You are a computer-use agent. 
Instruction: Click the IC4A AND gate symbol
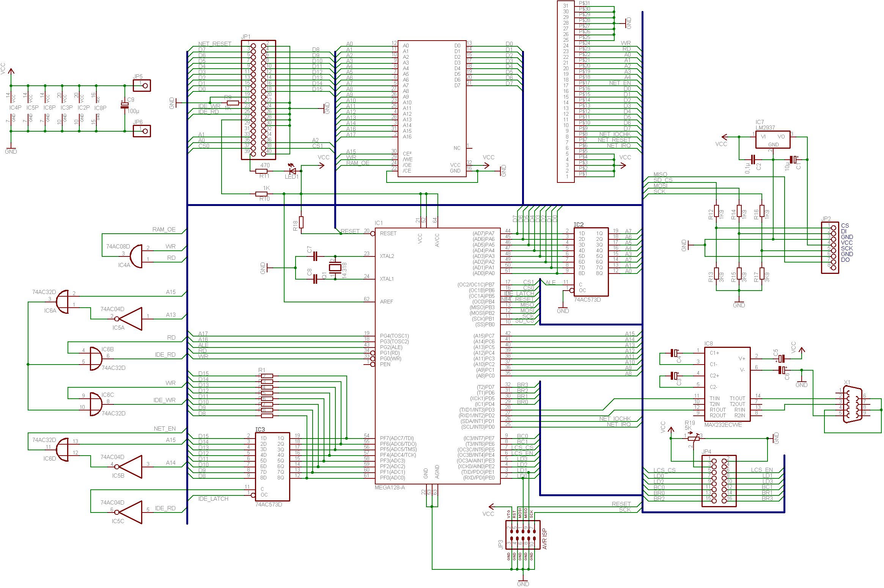click(x=137, y=256)
